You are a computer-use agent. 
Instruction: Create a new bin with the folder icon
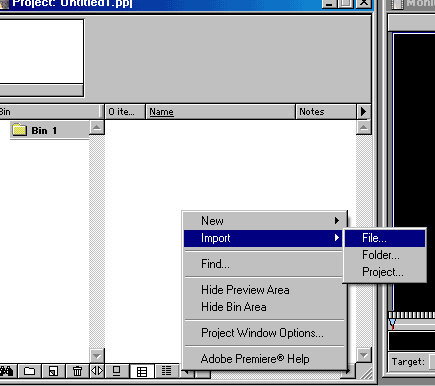[29, 371]
